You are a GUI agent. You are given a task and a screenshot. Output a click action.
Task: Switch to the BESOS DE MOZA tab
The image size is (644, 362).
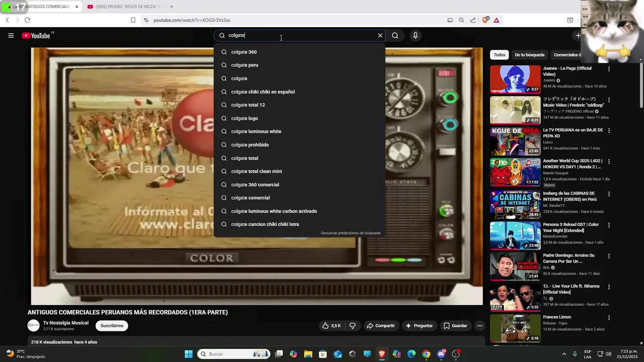[x=124, y=7]
